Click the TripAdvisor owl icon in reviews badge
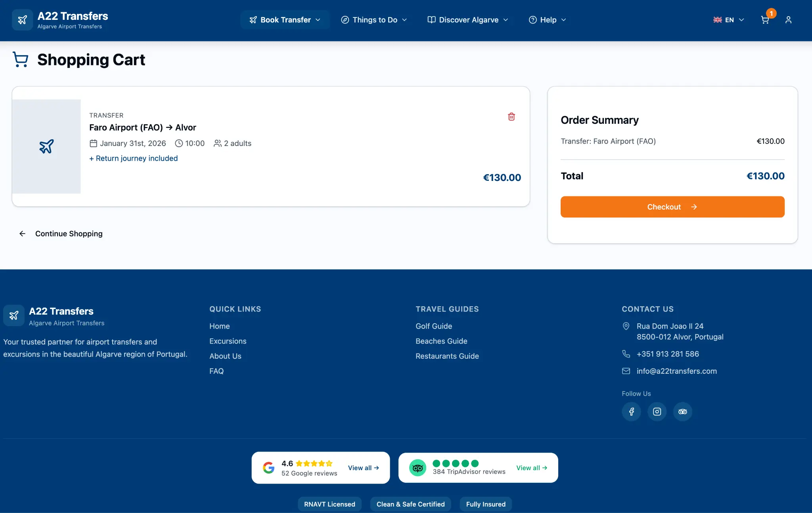 [x=417, y=467]
